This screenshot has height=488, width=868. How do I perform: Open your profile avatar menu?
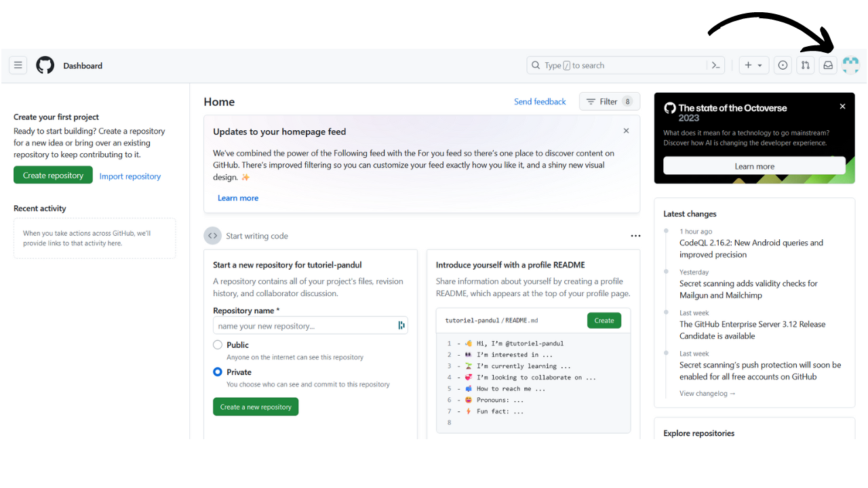850,65
